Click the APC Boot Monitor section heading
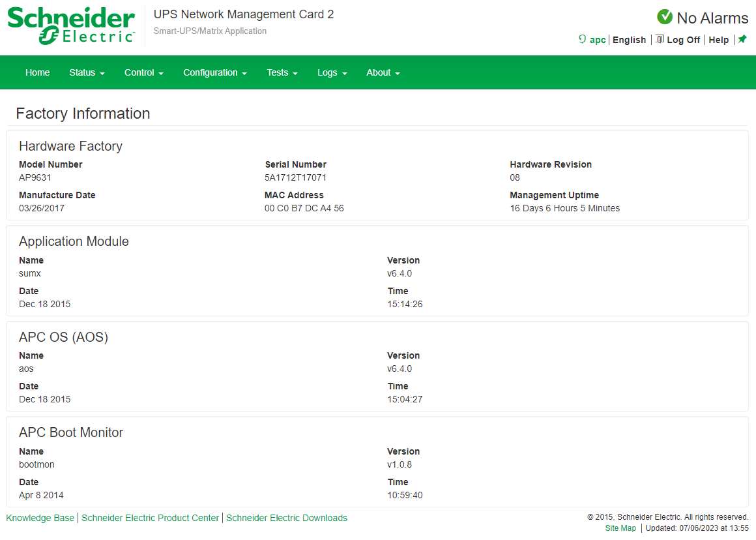The image size is (756, 540). [71, 432]
